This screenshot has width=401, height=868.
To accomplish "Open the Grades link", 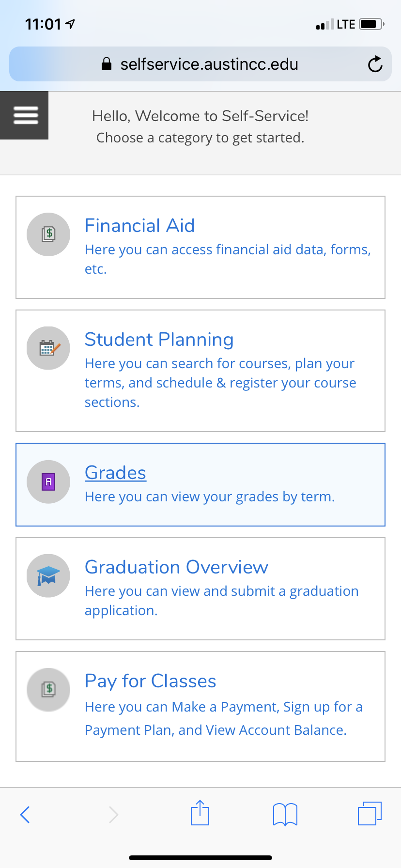I will click(x=115, y=473).
